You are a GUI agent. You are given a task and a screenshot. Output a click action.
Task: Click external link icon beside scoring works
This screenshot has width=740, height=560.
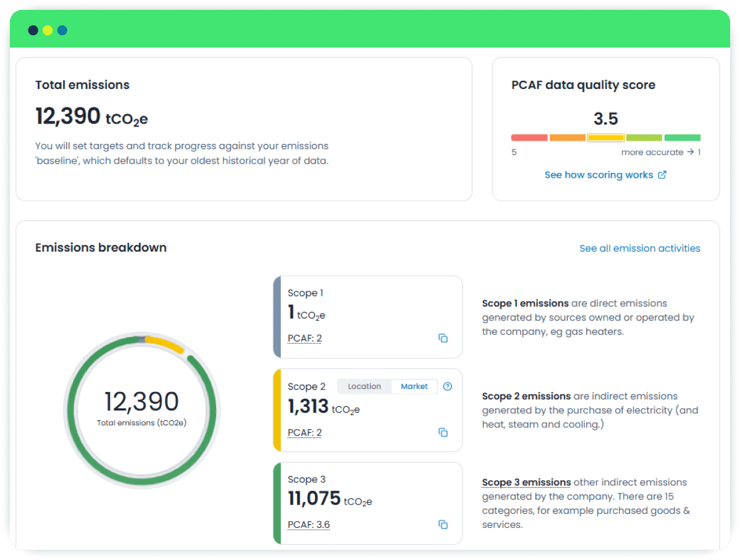point(662,175)
